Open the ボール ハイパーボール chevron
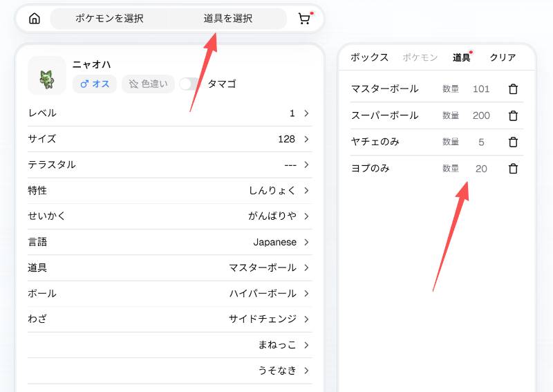 pyautogui.click(x=306, y=294)
